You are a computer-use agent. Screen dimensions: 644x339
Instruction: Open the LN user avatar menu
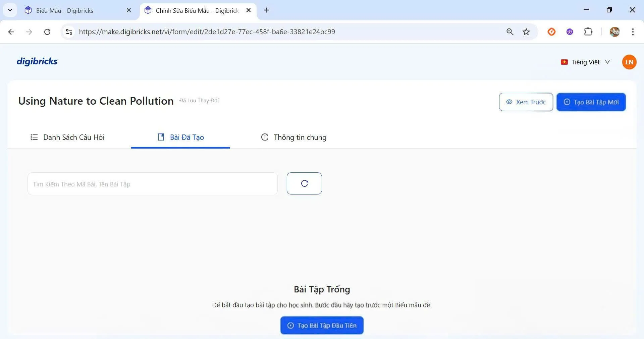(629, 62)
